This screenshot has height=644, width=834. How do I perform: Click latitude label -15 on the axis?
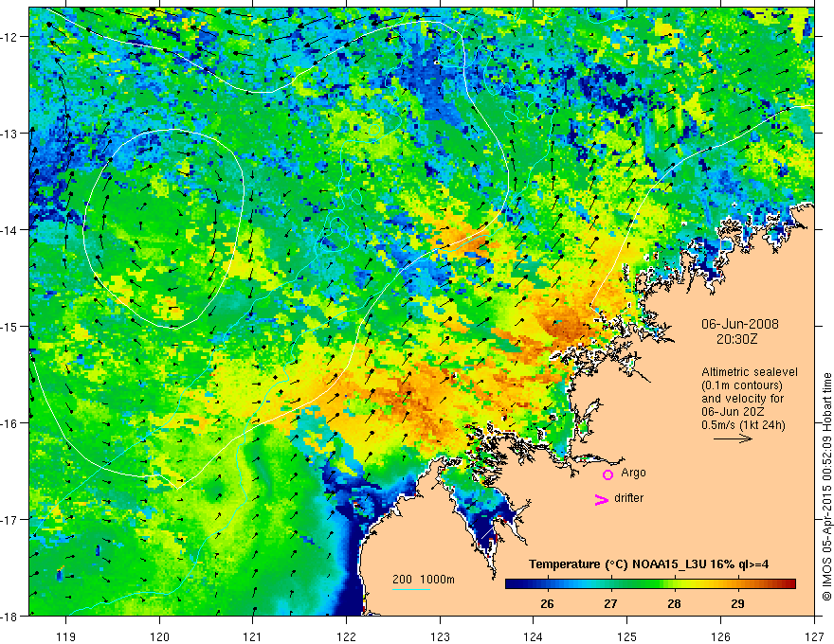pos(9,326)
